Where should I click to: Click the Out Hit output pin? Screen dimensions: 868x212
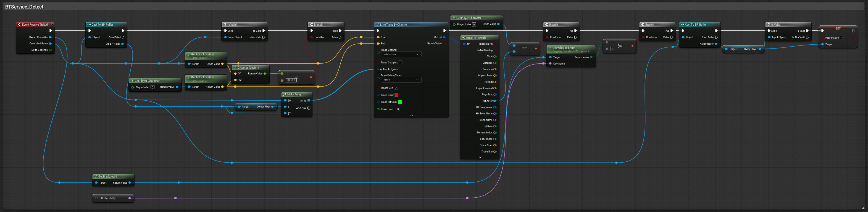click(x=444, y=37)
